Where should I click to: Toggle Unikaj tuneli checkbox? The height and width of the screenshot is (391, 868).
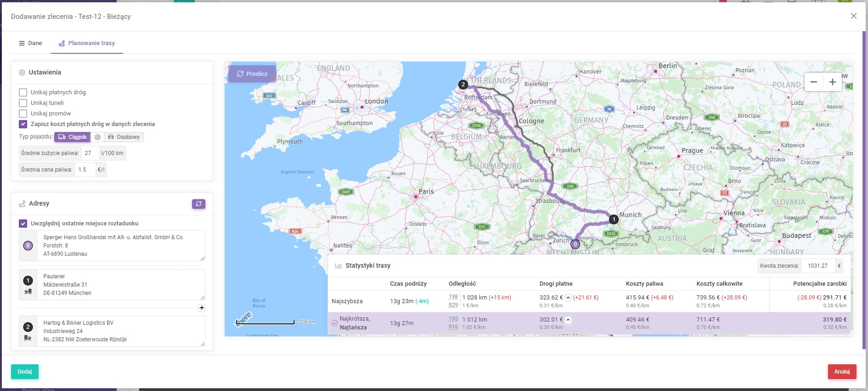coord(23,103)
